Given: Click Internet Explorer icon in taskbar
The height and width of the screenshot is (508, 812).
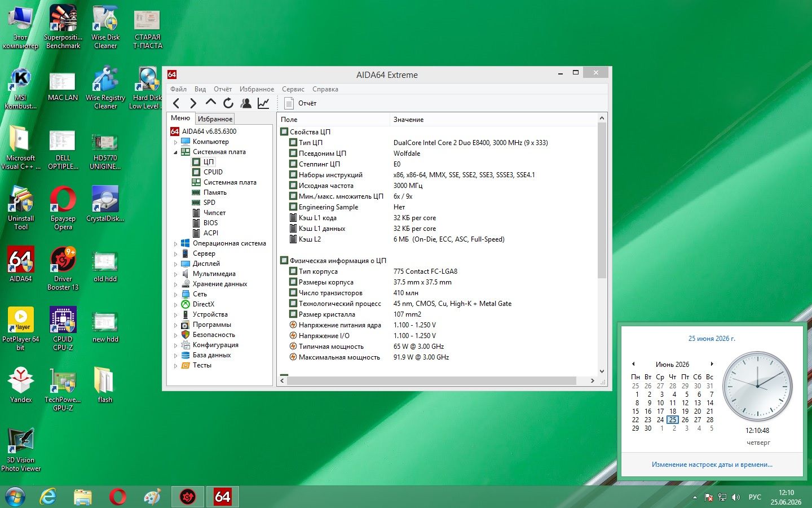Looking at the screenshot, I should [48, 497].
